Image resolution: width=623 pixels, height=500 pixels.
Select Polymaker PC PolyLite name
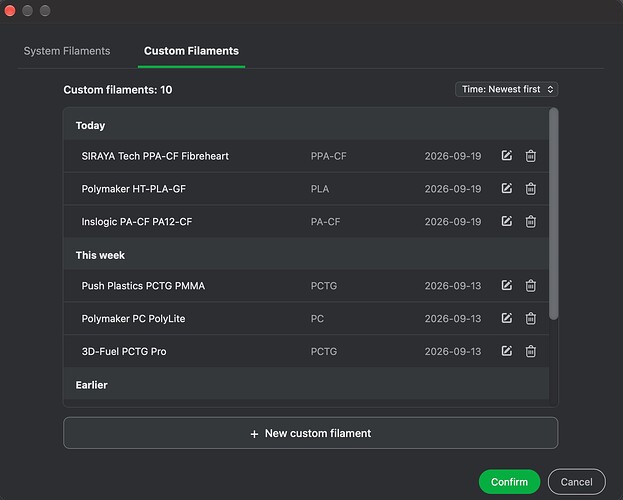coord(133,319)
